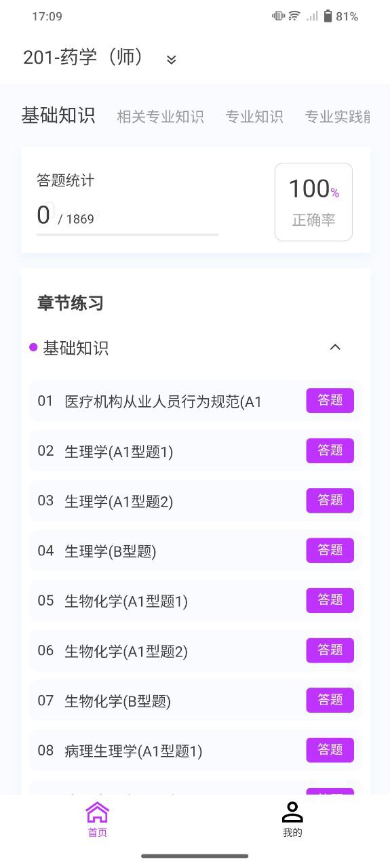Start 答题 for 病理生理学(A1型题1)

coord(330,750)
